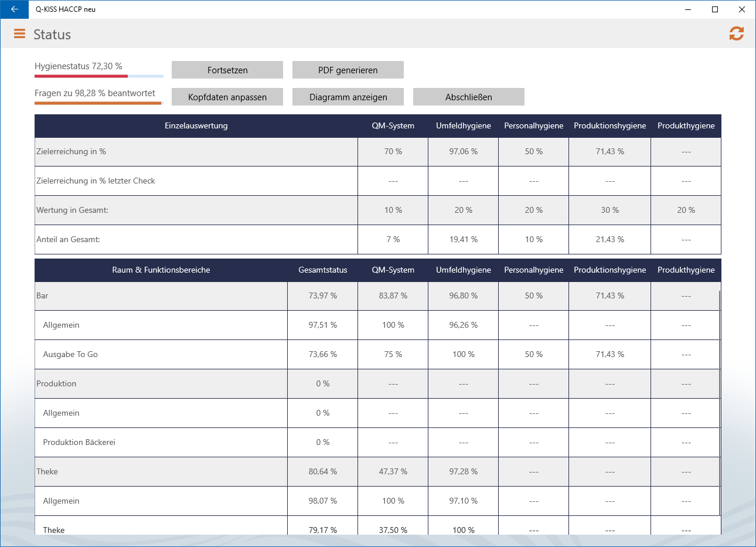Click the red Hygienestatus progress bar
This screenshot has width=756, height=547.
coord(99,76)
